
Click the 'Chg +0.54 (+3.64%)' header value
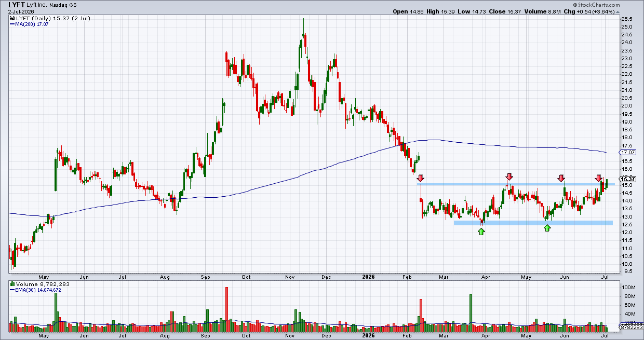point(590,11)
